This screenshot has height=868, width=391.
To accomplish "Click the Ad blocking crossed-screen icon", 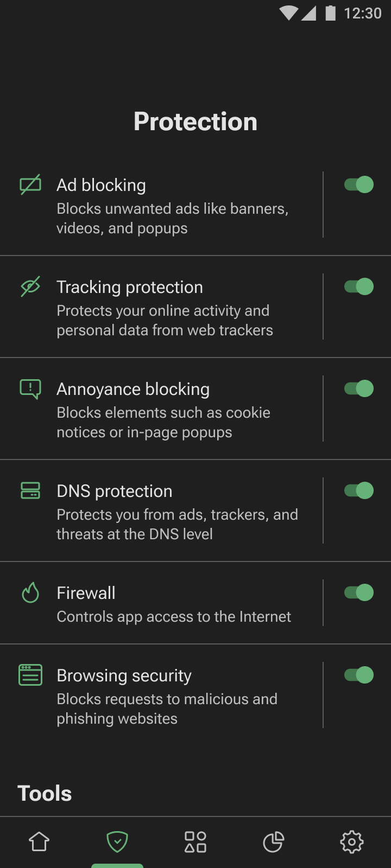I will (30, 184).
